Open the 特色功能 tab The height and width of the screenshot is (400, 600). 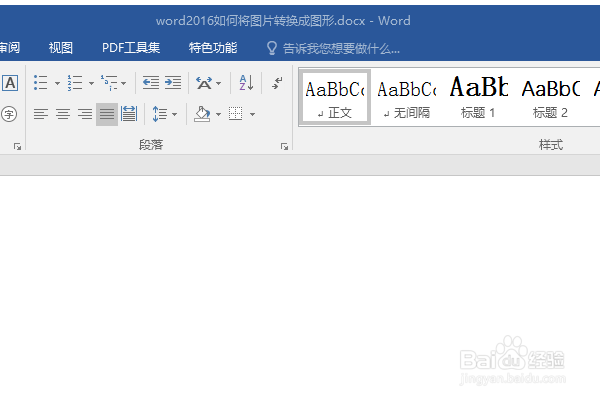pos(213,48)
